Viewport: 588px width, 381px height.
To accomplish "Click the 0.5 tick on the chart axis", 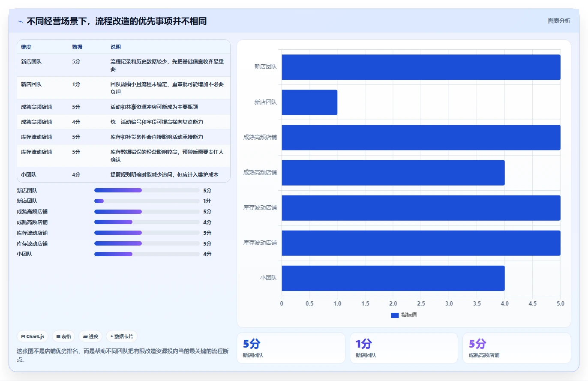I will tap(309, 303).
